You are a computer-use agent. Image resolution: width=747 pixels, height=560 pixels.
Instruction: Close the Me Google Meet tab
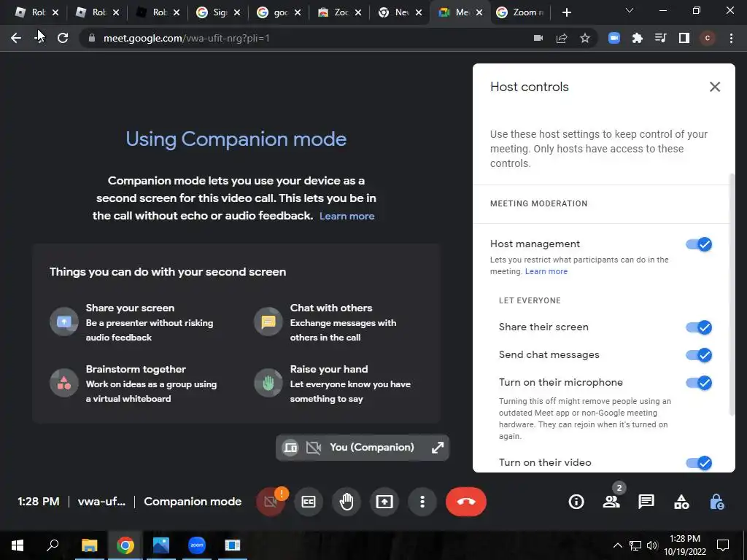point(480,13)
